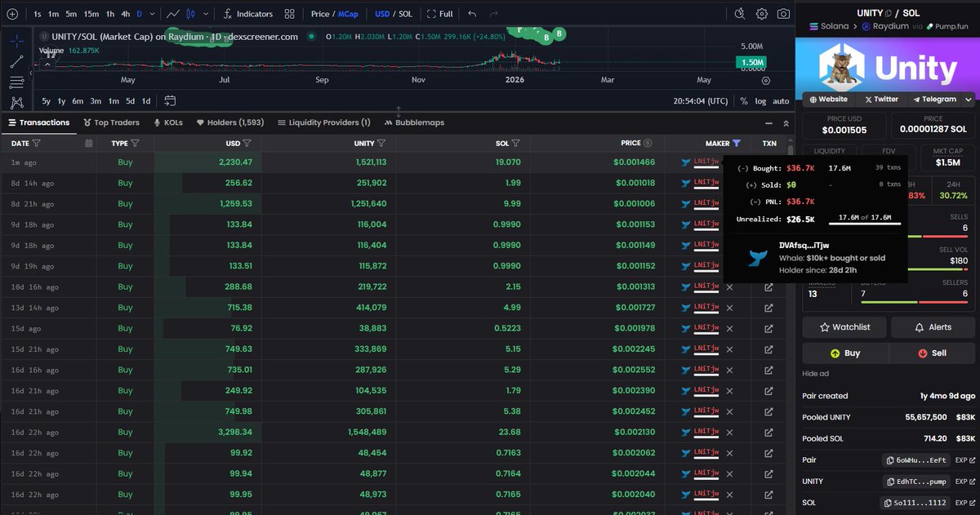Toggle percent scale on chart
980x515 pixels.
pos(744,101)
